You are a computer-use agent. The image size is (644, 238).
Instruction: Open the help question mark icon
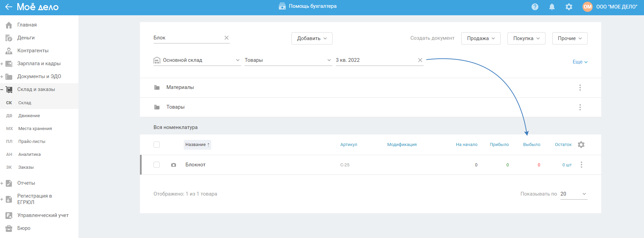[x=535, y=7]
